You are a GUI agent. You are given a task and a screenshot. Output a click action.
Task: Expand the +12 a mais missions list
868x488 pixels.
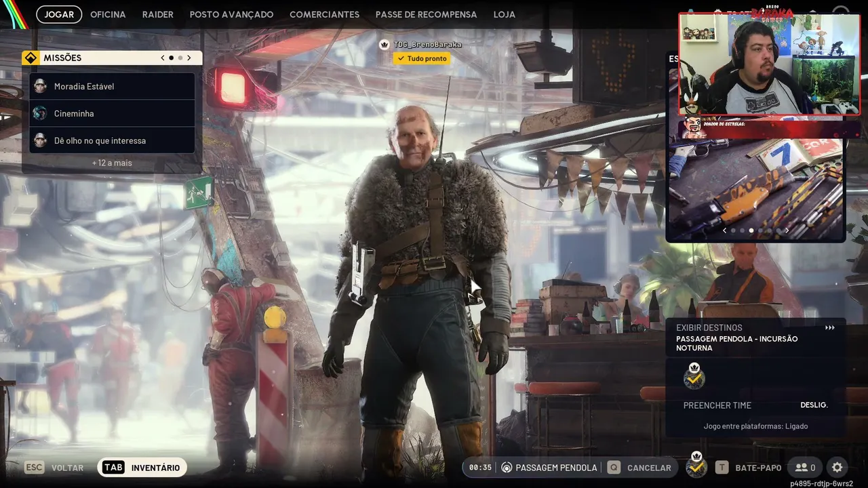point(112,163)
